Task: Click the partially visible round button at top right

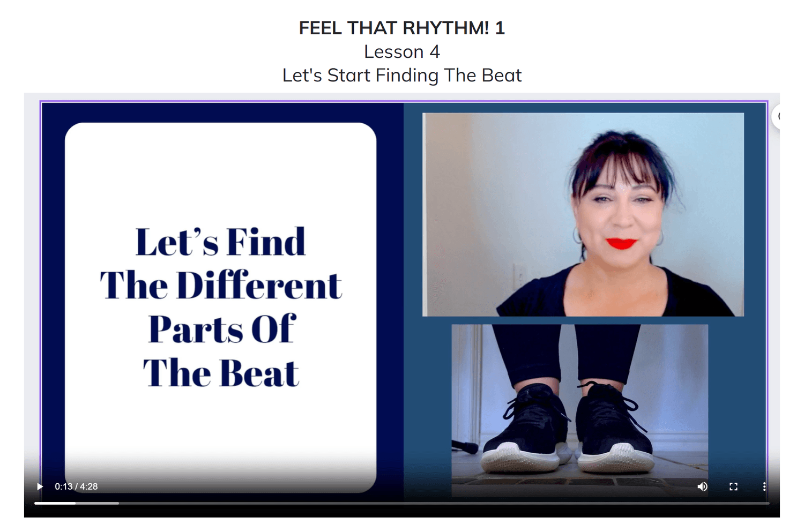Action: tap(776, 116)
